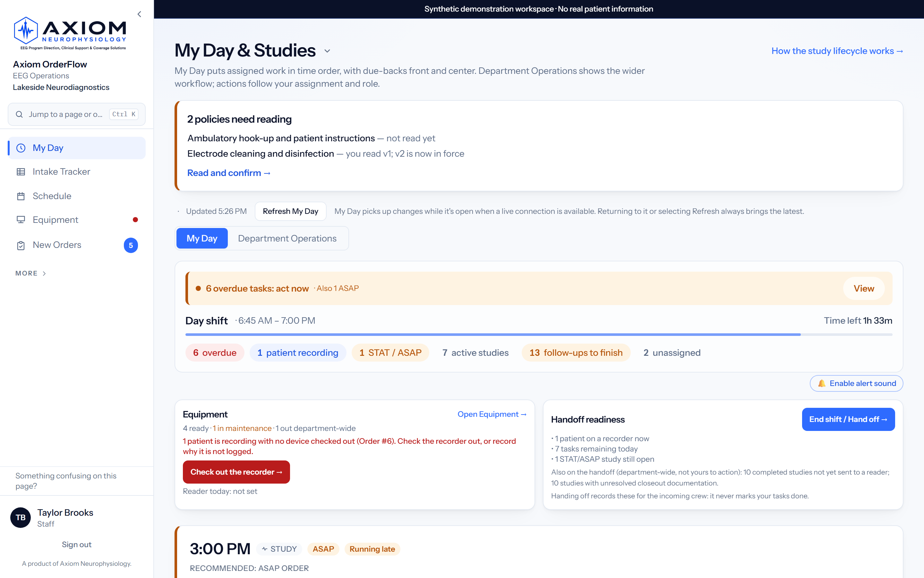Click 1 in maintenance equipment status
Screen dimensions: 924x578
click(x=242, y=428)
